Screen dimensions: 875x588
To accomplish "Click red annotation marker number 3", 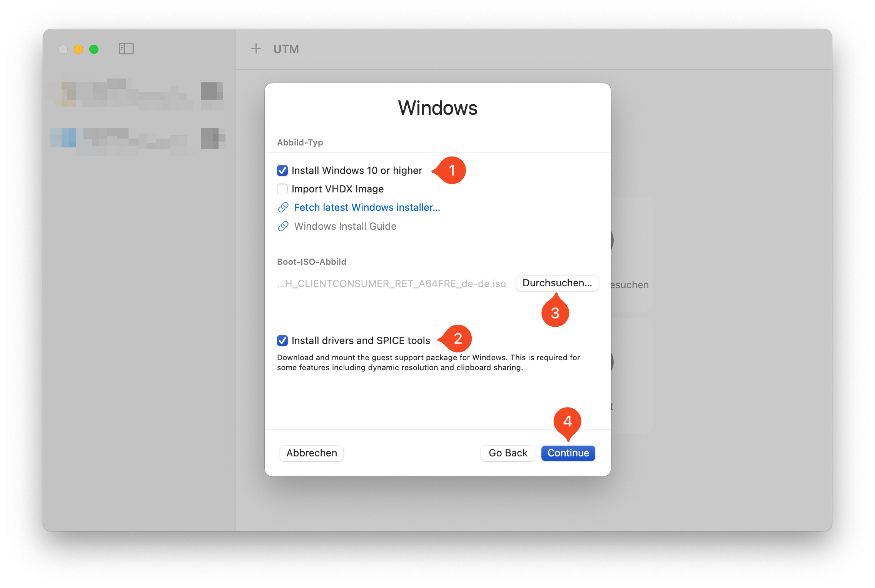I will click(x=555, y=313).
